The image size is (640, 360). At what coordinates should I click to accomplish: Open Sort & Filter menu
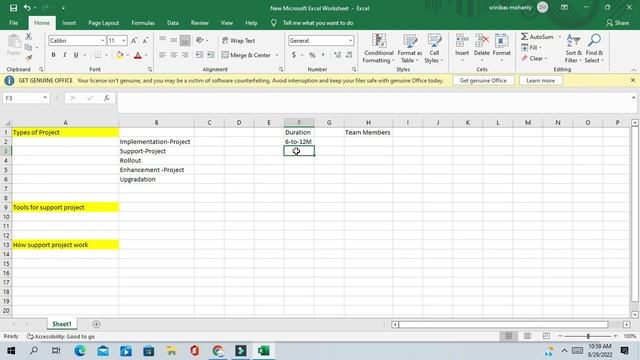coord(573,49)
